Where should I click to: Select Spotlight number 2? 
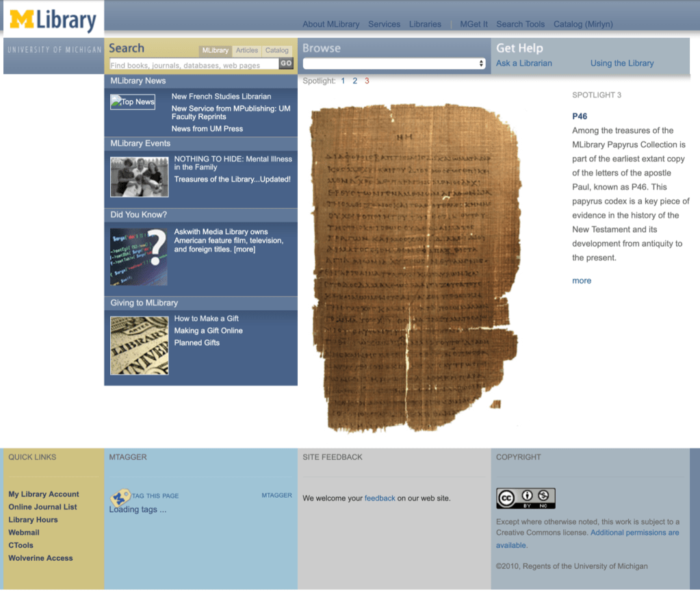coord(354,80)
